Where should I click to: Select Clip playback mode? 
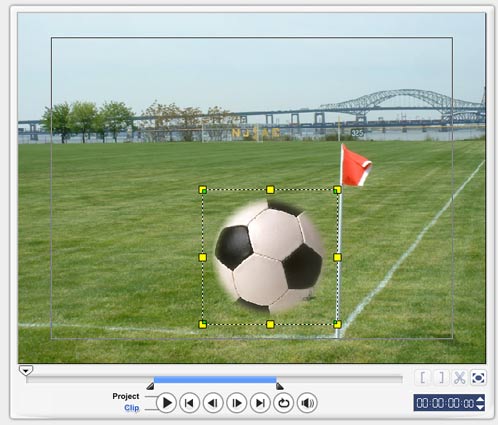coord(132,408)
